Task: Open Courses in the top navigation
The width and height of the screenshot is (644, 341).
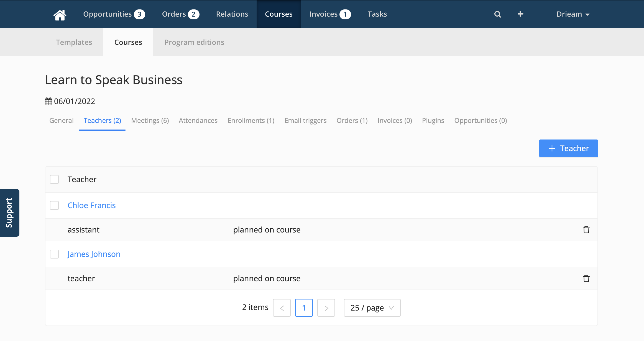Action: (x=279, y=14)
